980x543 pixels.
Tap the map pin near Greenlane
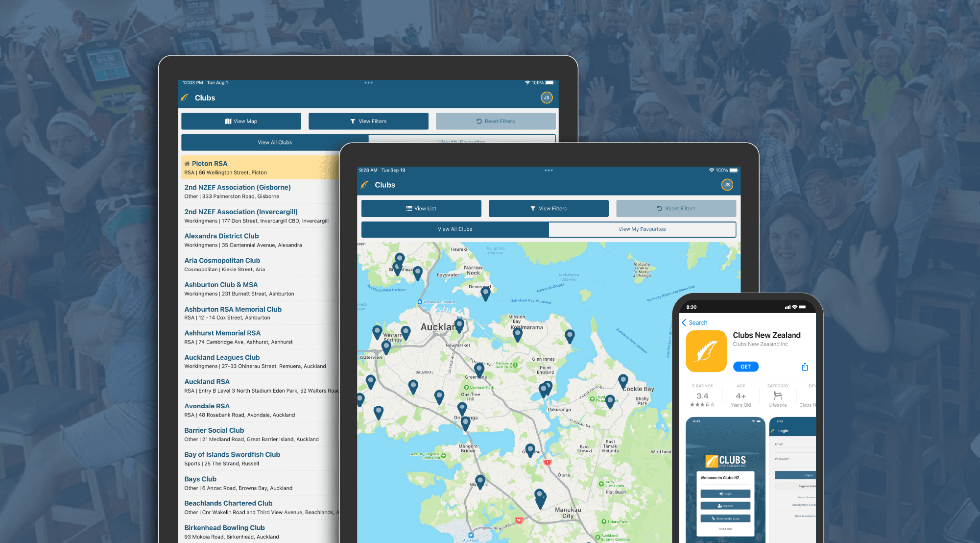point(479,370)
